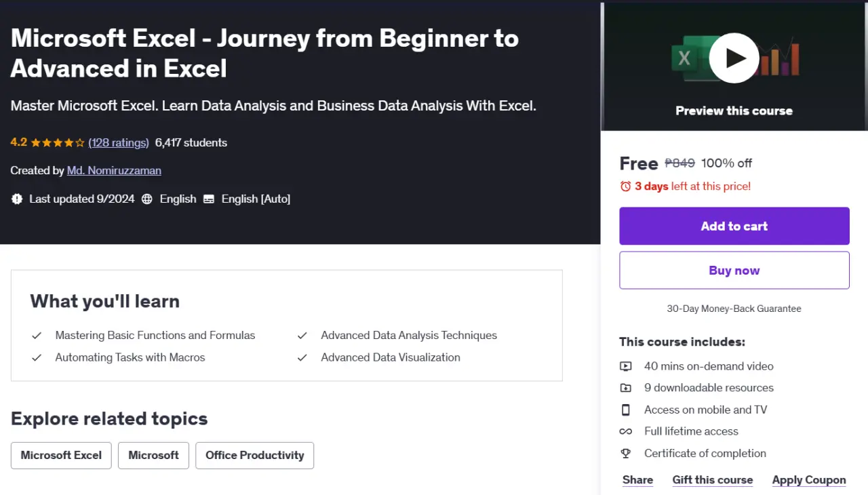Open instructor Md. Nomiruzzaman's profile
This screenshot has width=868, height=495.
(x=114, y=170)
